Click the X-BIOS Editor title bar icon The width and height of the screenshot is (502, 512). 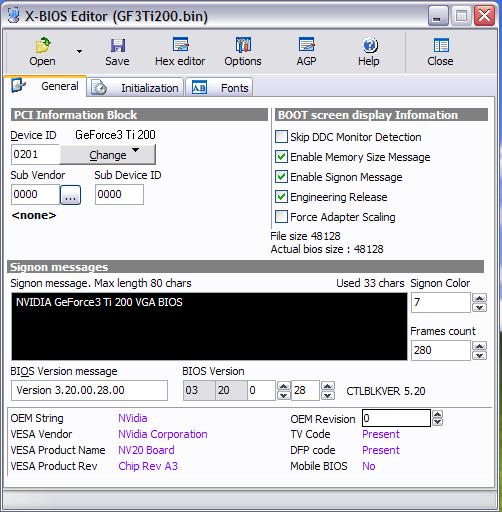(13, 16)
